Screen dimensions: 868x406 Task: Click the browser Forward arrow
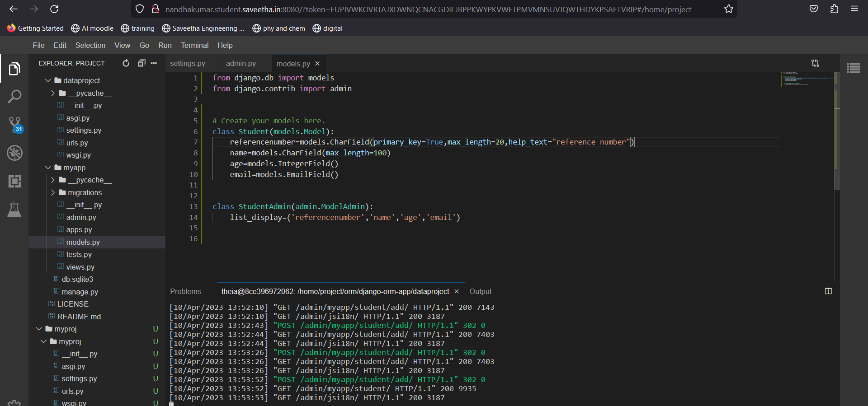34,9
